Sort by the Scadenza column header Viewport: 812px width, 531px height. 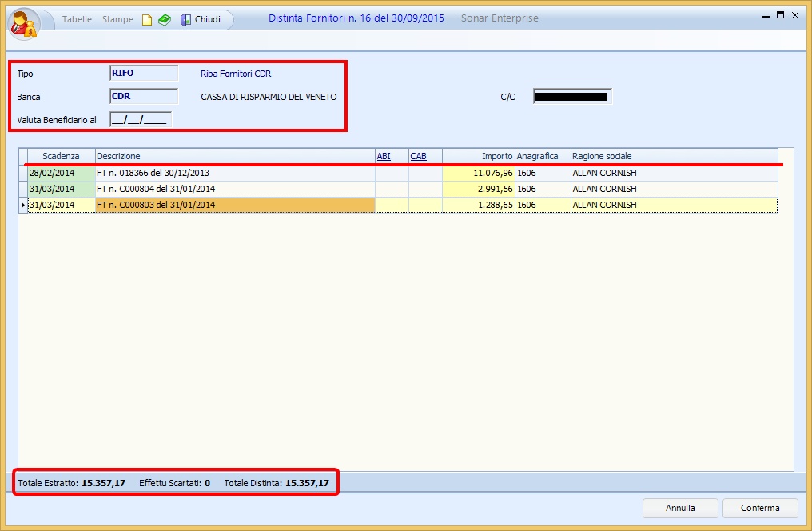tap(62, 156)
